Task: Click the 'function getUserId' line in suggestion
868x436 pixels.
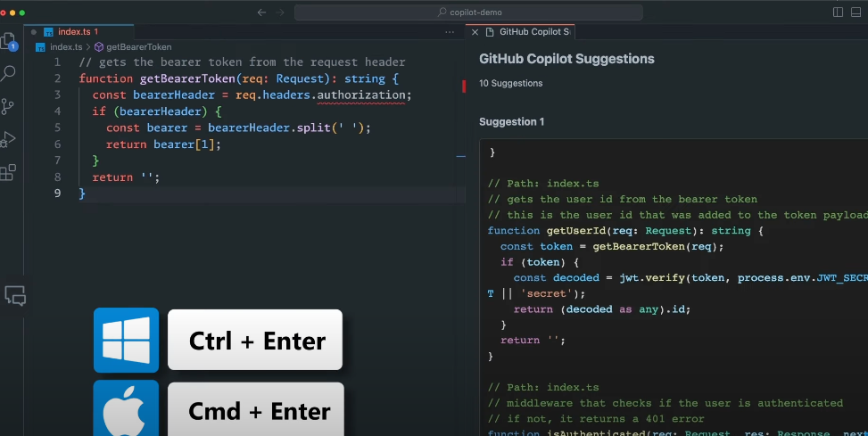Action: click(625, 231)
